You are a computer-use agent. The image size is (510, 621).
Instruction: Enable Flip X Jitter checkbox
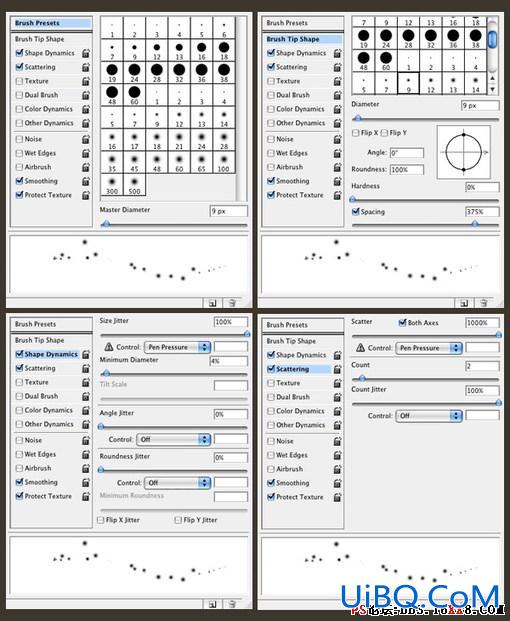pyautogui.click(x=101, y=520)
